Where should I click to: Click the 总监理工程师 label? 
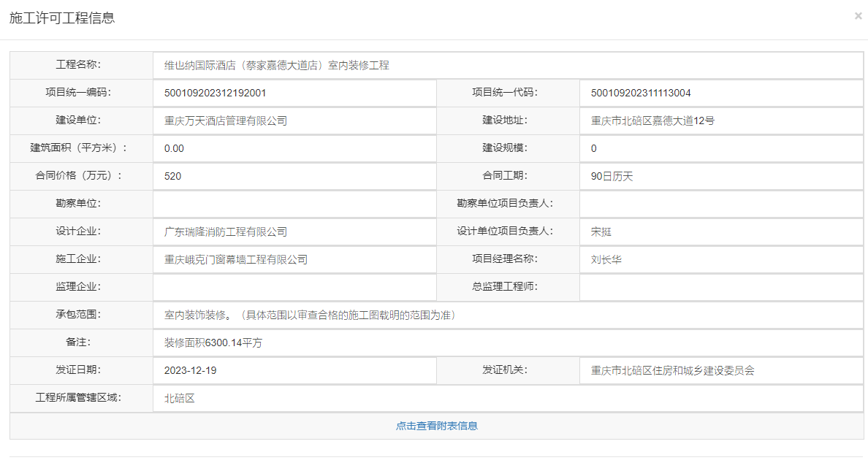point(505,286)
